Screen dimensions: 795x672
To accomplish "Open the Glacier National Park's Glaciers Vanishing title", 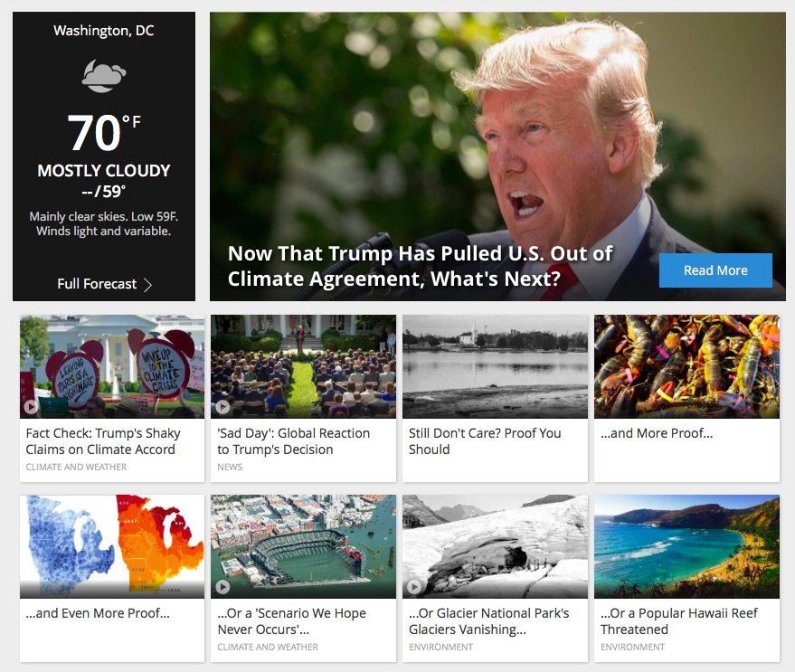I will pyautogui.click(x=488, y=621).
